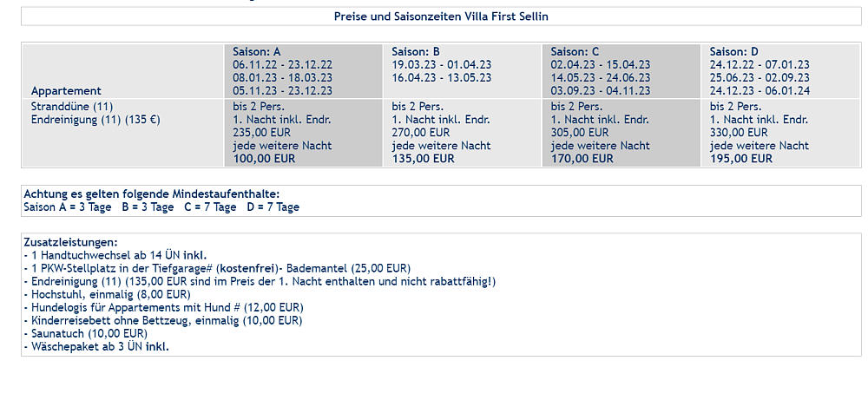
Task: Click the 135,00 EUR price in Saison B
Action: [423, 159]
